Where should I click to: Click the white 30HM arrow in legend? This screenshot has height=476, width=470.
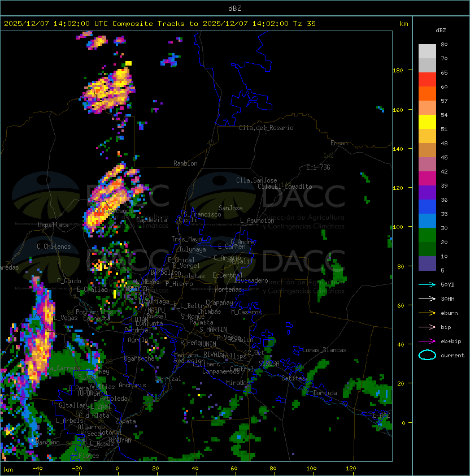(427, 298)
